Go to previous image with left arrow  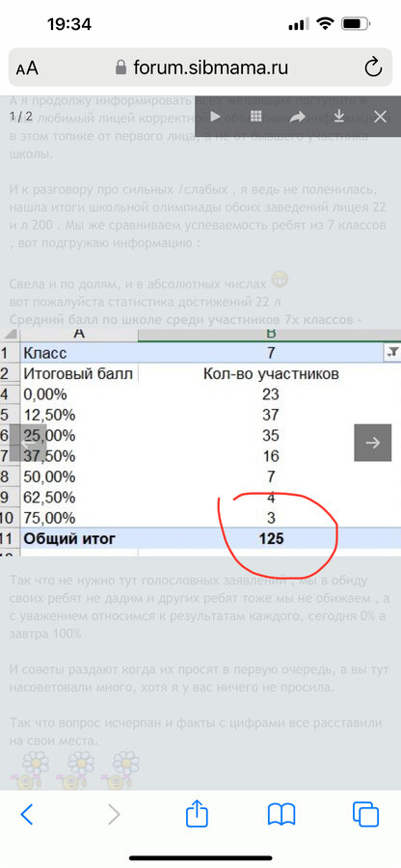point(28,443)
